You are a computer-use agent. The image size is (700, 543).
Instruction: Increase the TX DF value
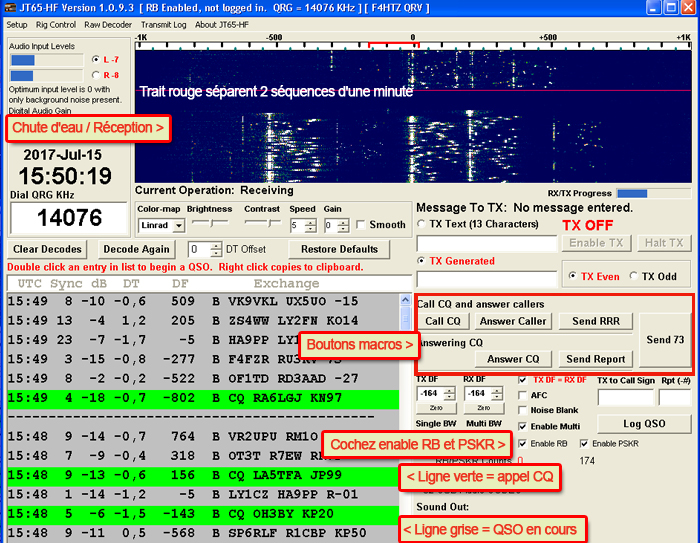point(450,391)
